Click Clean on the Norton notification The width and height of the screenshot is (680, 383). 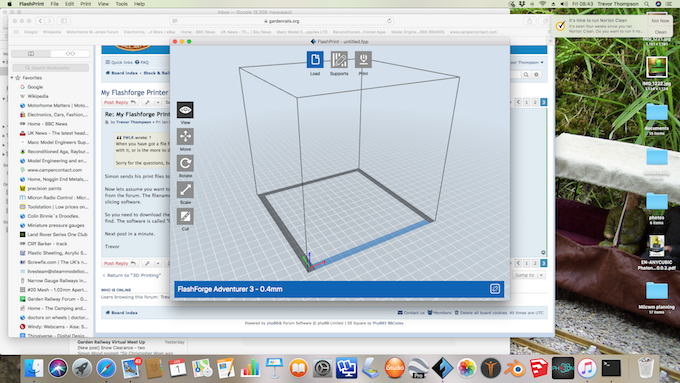tap(660, 32)
